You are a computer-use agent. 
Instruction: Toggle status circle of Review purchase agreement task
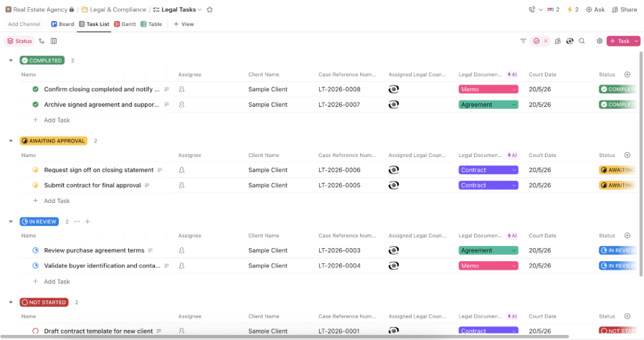point(35,250)
